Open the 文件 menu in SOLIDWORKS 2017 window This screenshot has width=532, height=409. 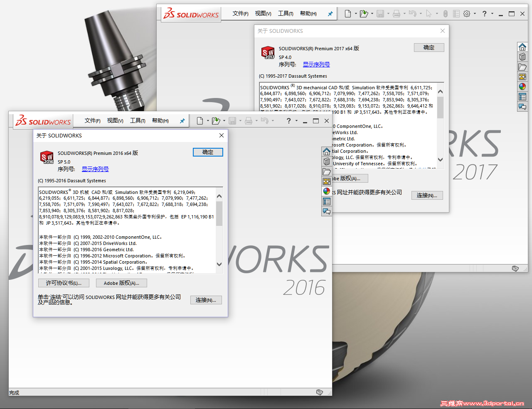tap(240, 14)
